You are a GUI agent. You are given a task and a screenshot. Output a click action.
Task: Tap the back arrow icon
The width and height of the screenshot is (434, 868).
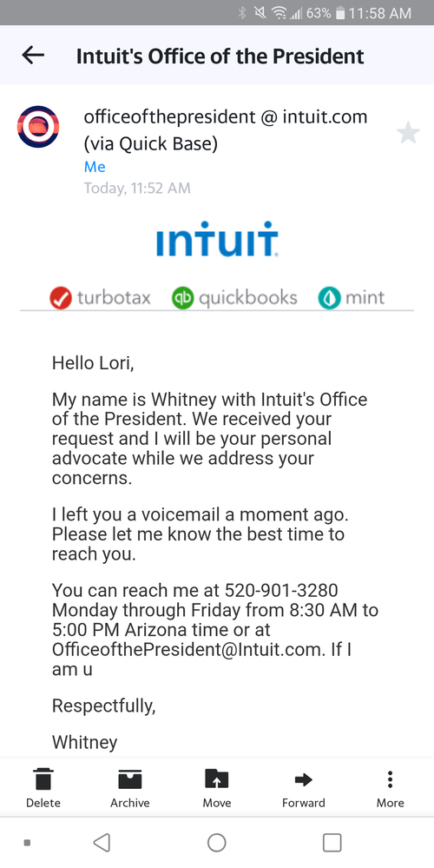(33, 55)
